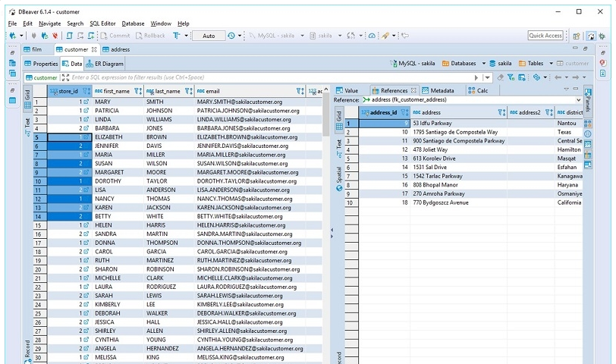The image size is (616, 364).
Task: Open active connection MySQL - sakila dropdown
Action: coord(302,36)
